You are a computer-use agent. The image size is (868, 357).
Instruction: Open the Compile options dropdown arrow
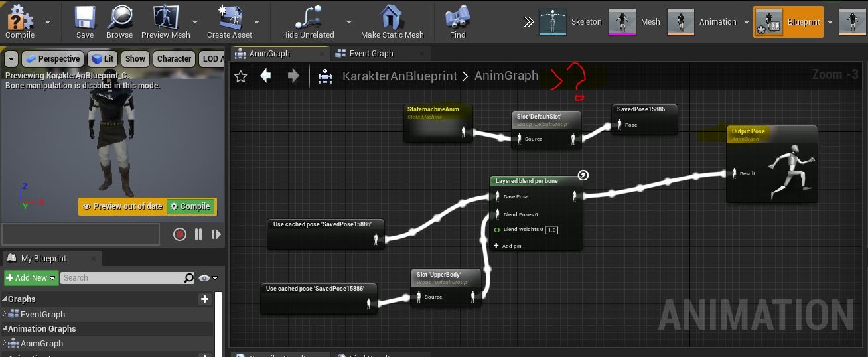coord(48,21)
